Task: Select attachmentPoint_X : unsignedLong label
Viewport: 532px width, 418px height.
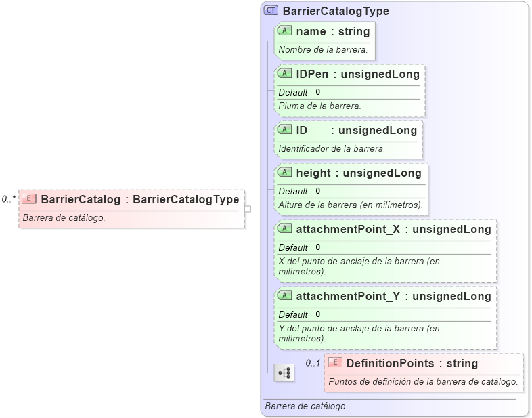Action: (x=393, y=229)
